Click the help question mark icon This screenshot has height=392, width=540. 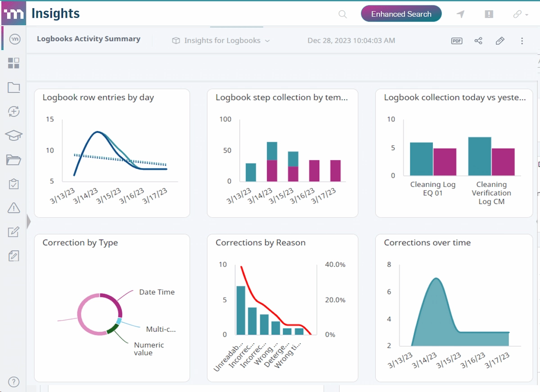click(13, 382)
